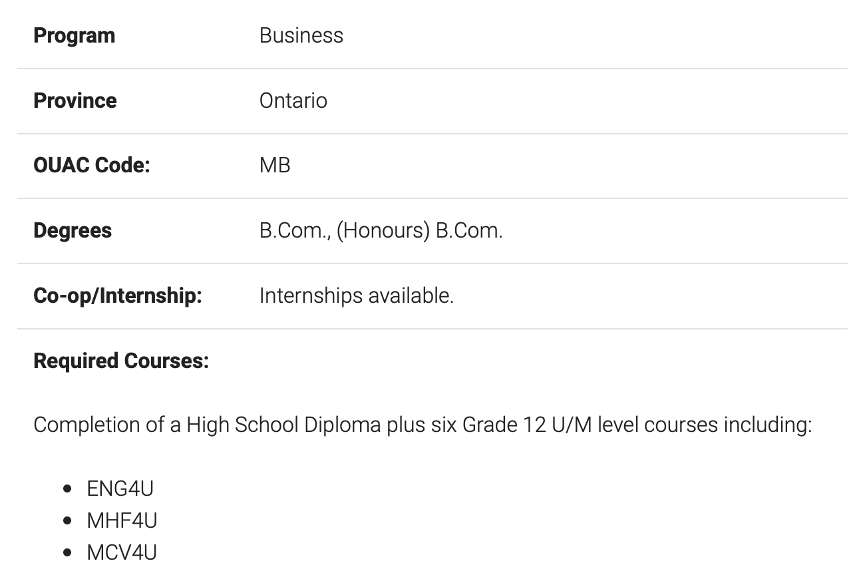
Task: Select the MCV4U list item
Action: 122,553
